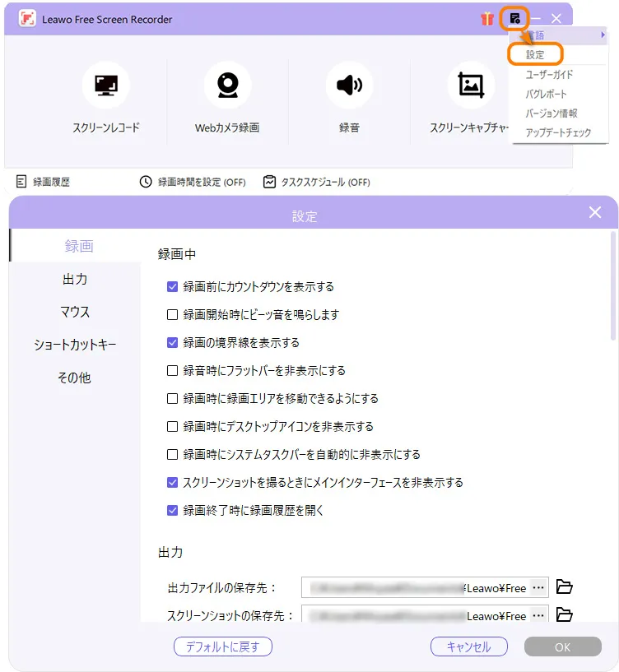The height and width of the screenshot is (672, 619).
Task: Browse path with ... for スクリーンショットの保存先
Action: point(538,615)
